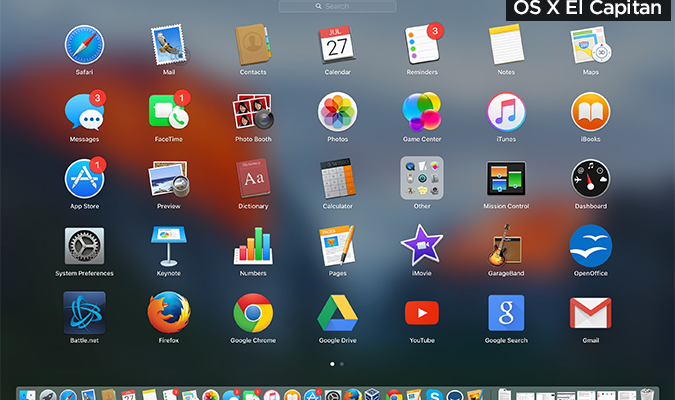Open Safari from the Launchpad grid

pyautogui.click(x=84, y=45)
